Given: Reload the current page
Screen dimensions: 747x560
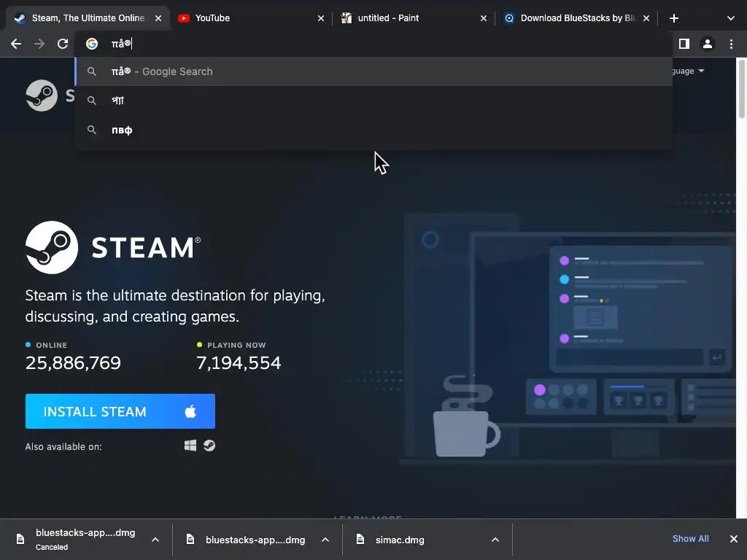Looking at the screenshot, I should (x=63, y=44).
